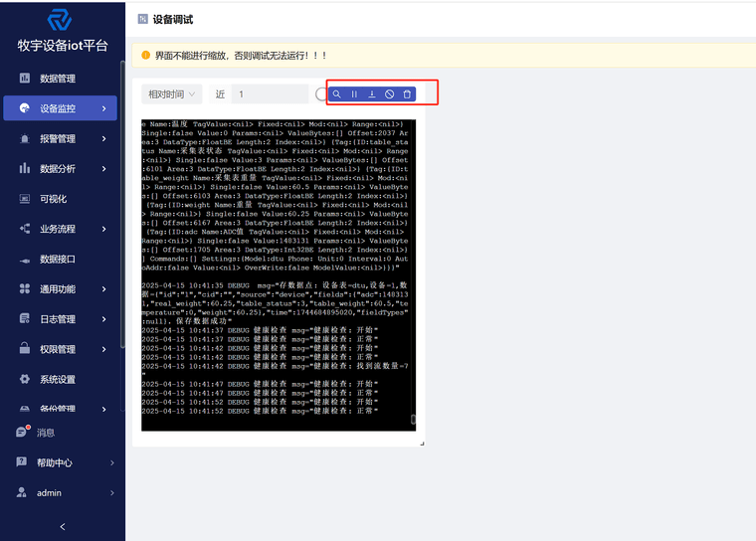Image resolution: width=756 pixels, height=541 pixels.
Task: Open the 数据管理 menu item
Action: coord(60,79)
